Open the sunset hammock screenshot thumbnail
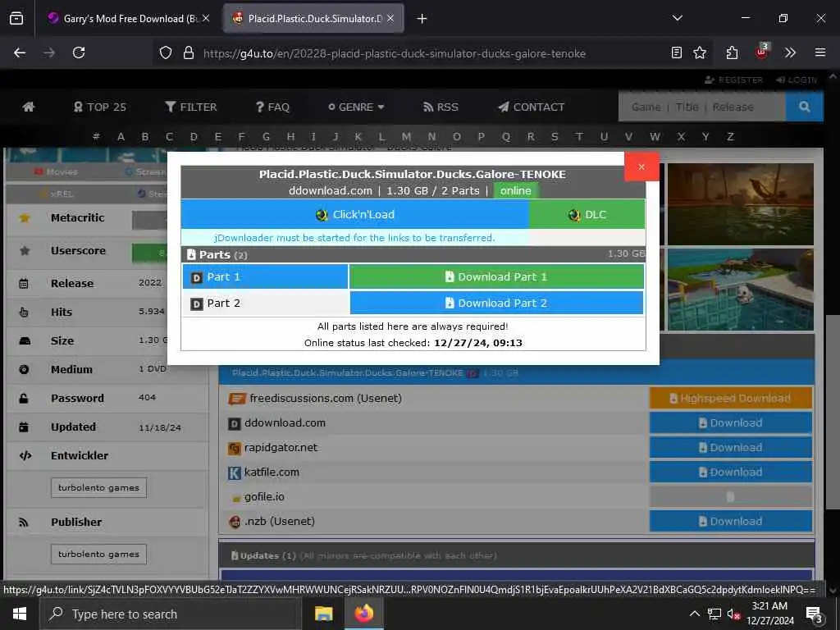 pos(741,204)
